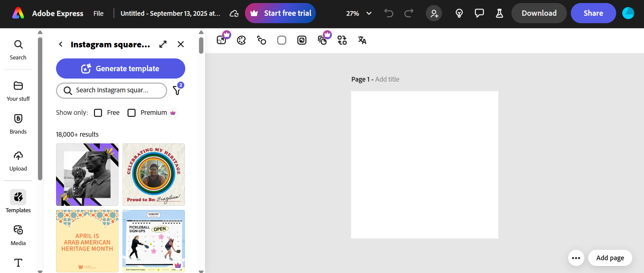Click the shapes swap toolbar icon
Image resolution: width=644 pixels, height=273 pixels.
pyautogui.click(x=342, y=40)
